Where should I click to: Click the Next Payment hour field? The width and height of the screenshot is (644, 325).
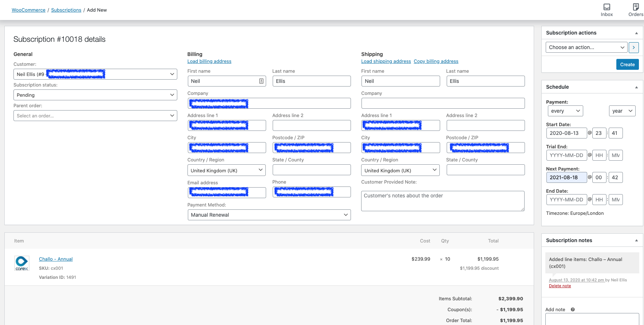[599, 177]
